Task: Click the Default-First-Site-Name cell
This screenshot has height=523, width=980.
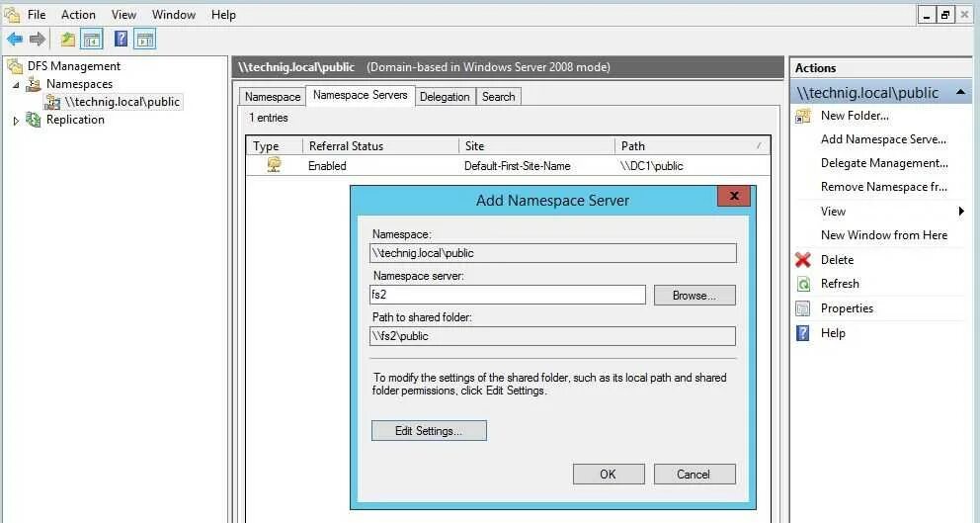Action: pyautogui.click(x=517, y=166)
